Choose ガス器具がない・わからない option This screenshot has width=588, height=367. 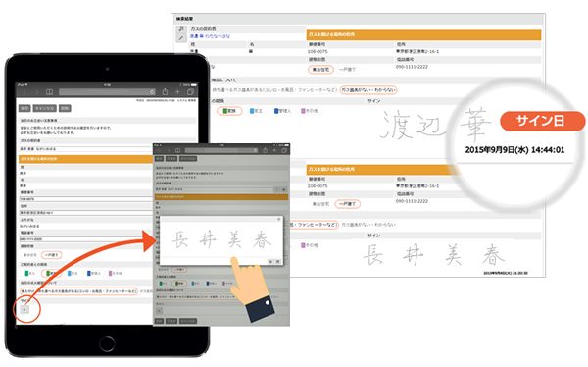368,90
